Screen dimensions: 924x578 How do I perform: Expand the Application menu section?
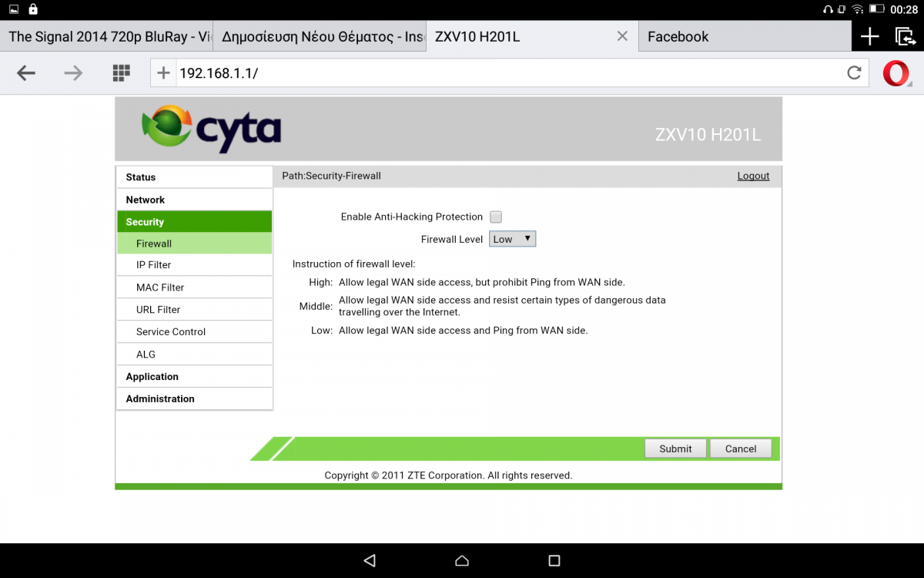pyautogui.click(x=194, y=377)
